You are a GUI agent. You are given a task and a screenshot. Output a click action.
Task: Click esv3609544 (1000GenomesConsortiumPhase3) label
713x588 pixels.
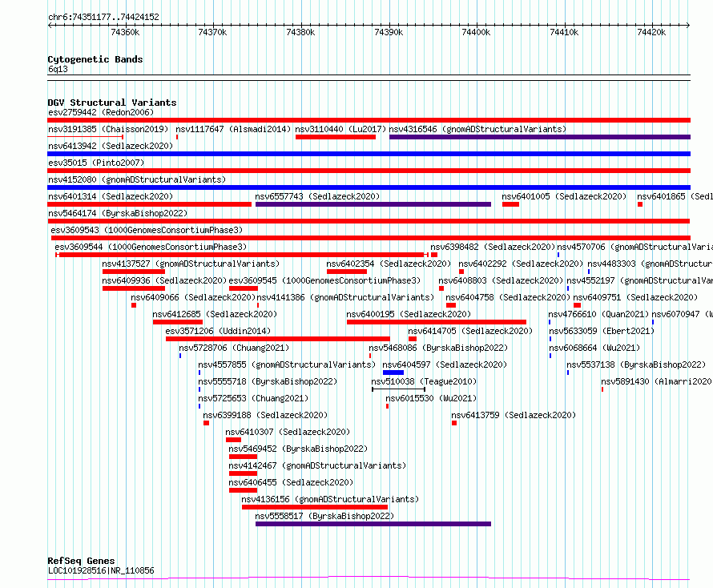point(151,247)
